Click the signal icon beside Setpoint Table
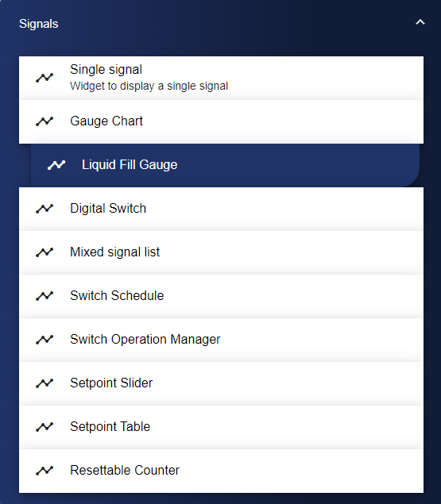Viewport: 441px width, 504px height. pyautogui.click(x=44, y=427)
